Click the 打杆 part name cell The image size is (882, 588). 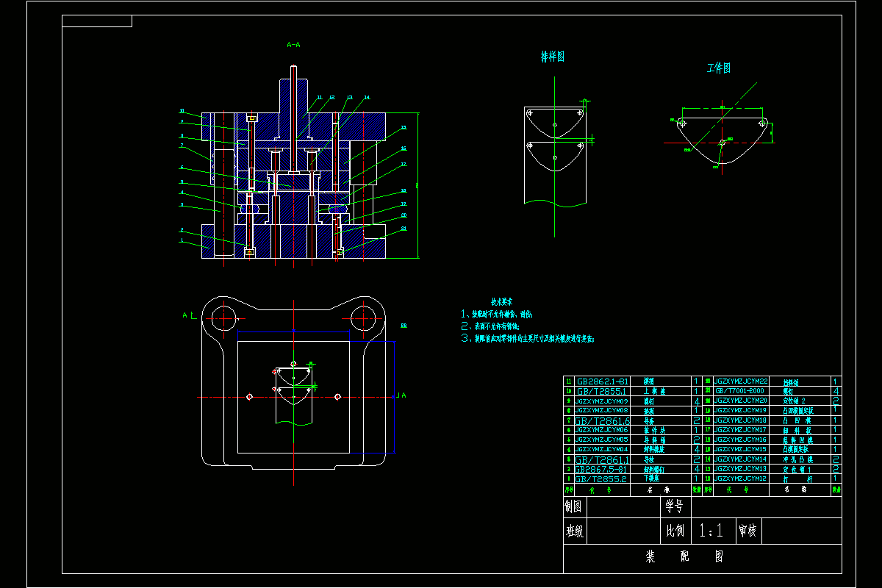tap(796, 478)
